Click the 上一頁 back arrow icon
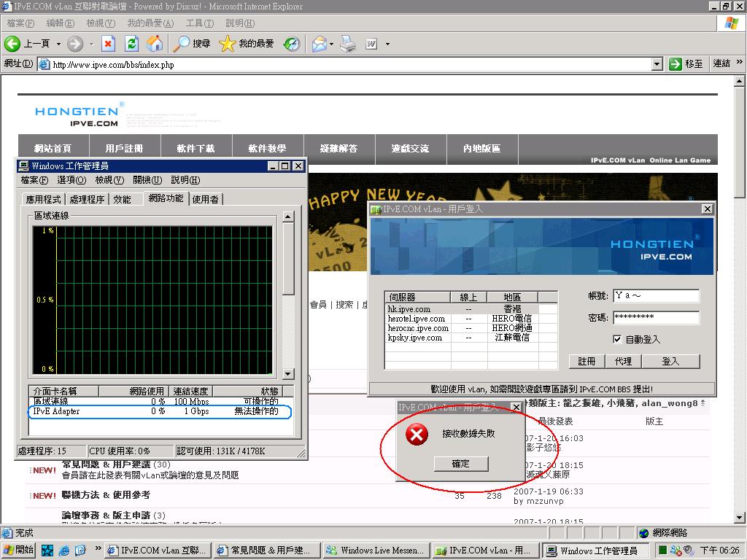 [x=12, y=44]
